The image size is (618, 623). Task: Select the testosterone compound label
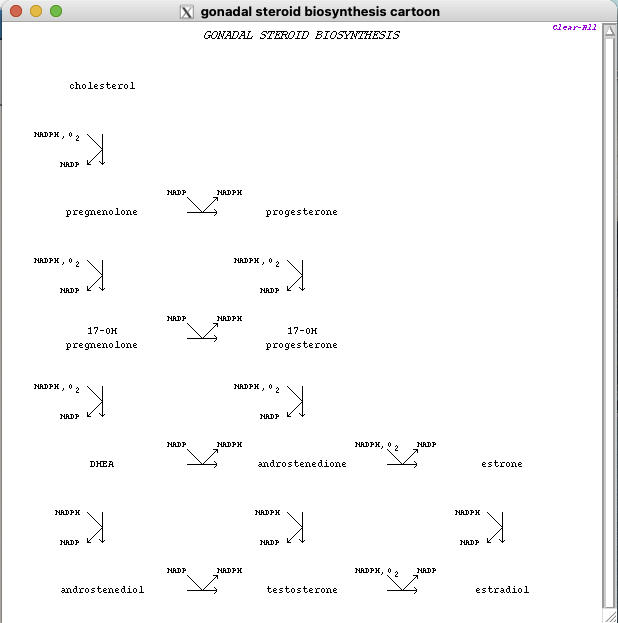coord(302,590)
